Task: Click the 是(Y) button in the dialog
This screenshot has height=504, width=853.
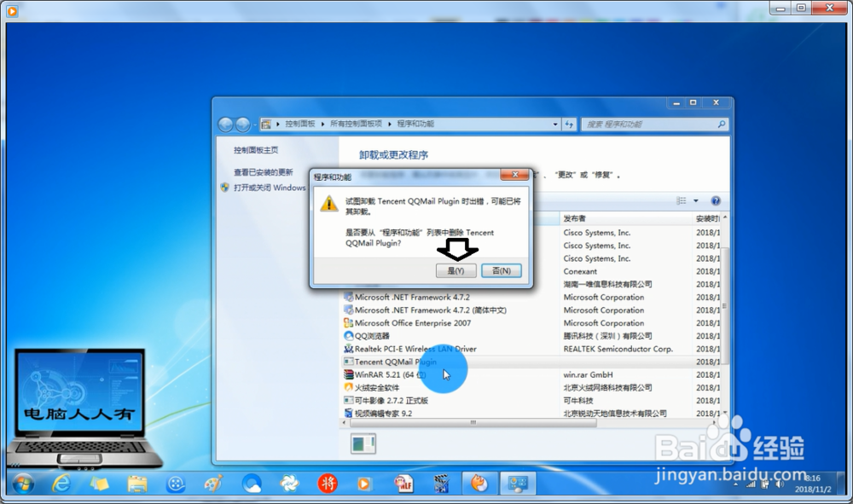Action: [456, 270]
